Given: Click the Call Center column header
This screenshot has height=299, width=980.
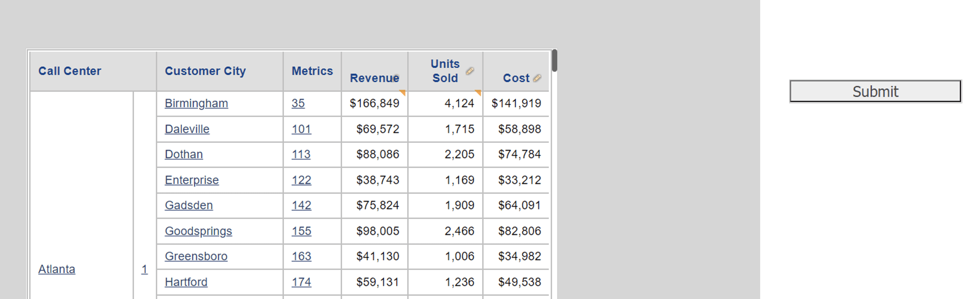Looking at the screenshot, I should coord(93,71).
